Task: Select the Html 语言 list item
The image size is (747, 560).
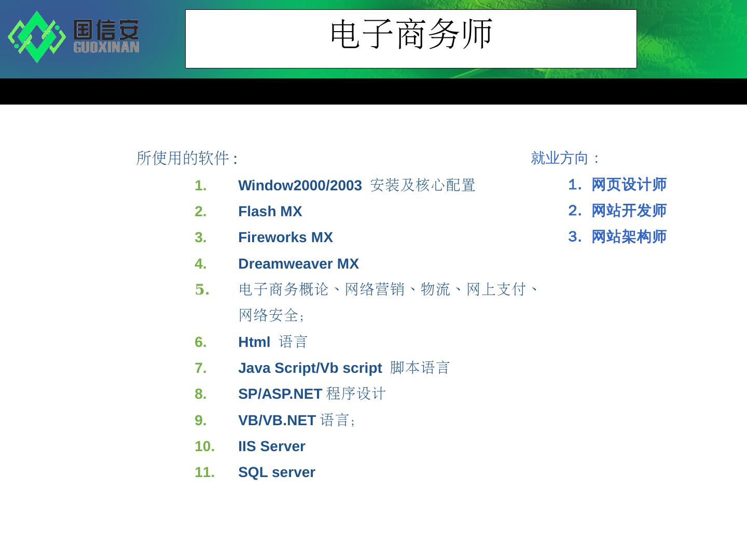Action: tap(273, 342)
